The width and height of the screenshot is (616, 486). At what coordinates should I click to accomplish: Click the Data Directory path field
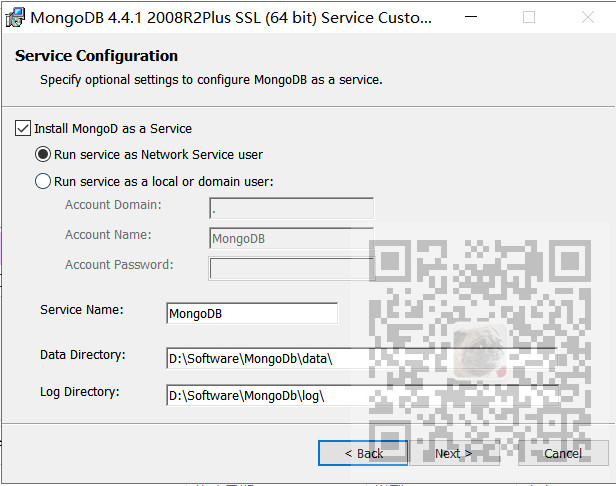[x=361, y=358]
